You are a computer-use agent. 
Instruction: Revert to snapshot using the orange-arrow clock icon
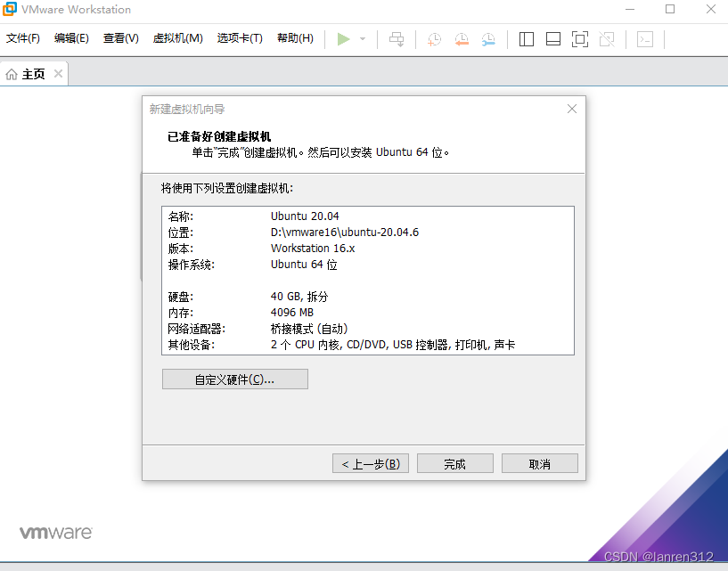coord(462,39)
